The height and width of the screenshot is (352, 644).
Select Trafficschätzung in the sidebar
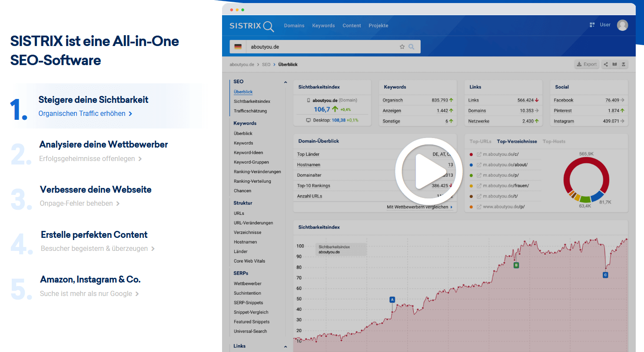(x=250, y=111)
